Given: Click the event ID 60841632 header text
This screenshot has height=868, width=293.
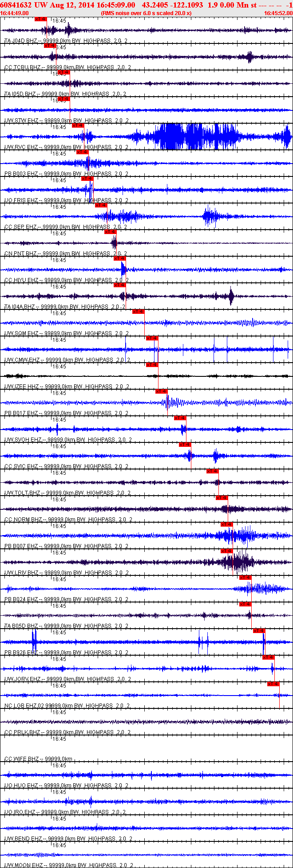Looking at the screenshot, I should point(16,5).
